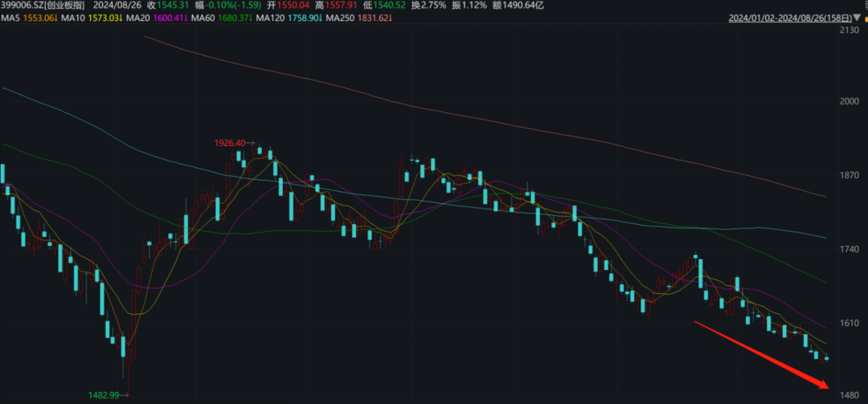Click the closing value 1545.31

[173, 6]
